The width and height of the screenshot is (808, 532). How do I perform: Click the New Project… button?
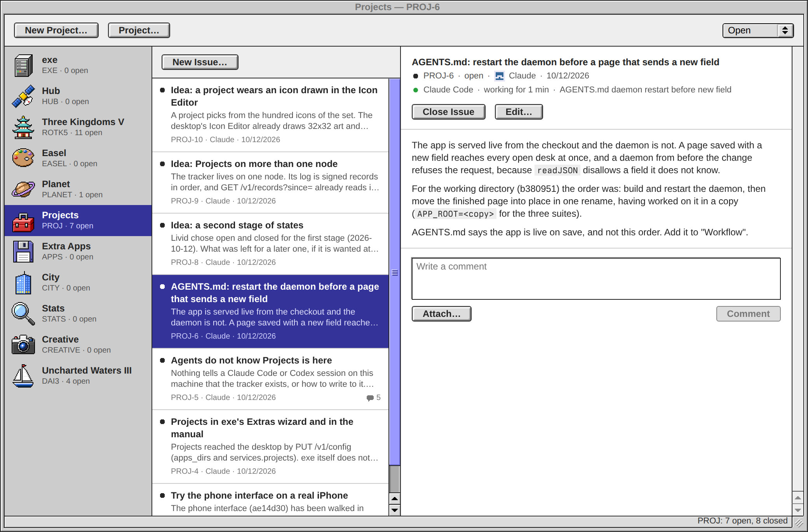[x=56, y=30]
